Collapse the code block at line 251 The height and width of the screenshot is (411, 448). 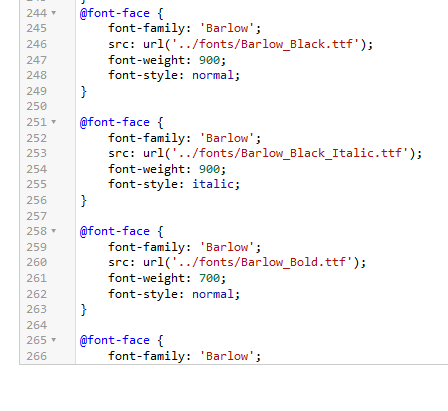(53, 122)
